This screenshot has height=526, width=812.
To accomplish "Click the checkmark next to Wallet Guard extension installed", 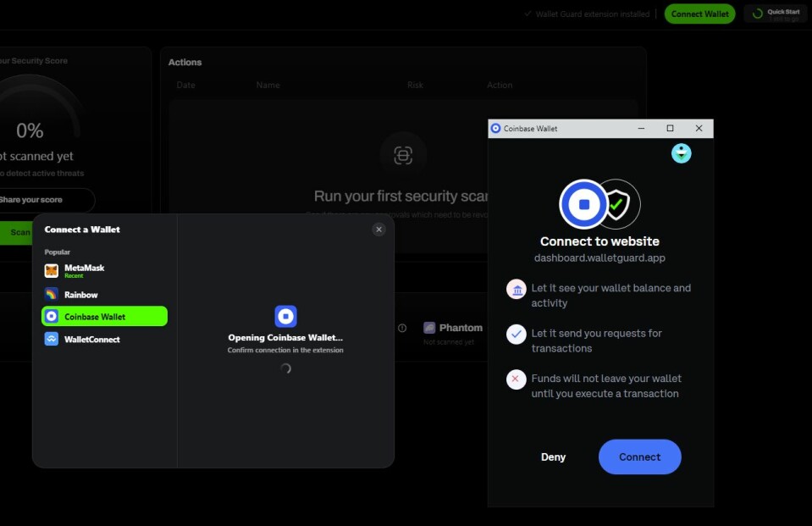I will (x=529, y=14).
